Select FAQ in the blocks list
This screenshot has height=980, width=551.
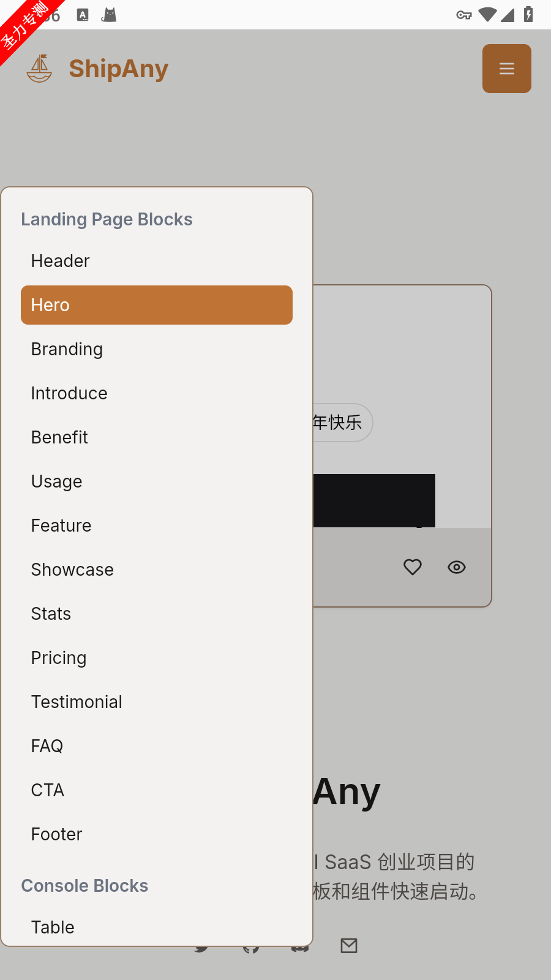point(157,746)
